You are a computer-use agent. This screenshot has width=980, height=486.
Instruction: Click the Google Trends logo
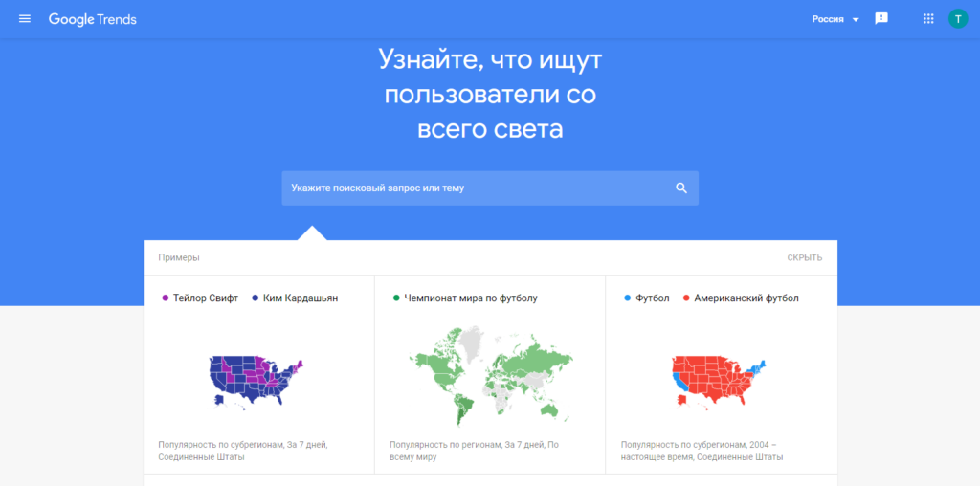pos(93,19)
